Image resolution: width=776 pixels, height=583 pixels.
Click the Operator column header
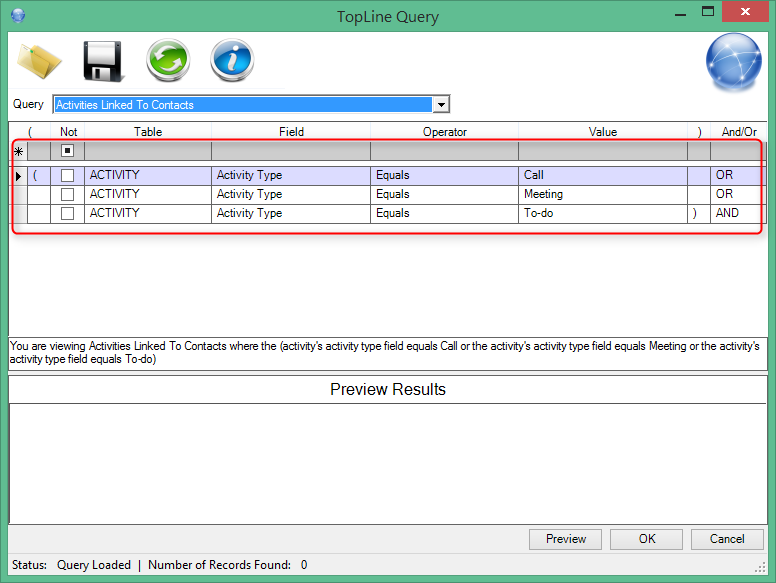pyautogui.click(x=444, y=132)
